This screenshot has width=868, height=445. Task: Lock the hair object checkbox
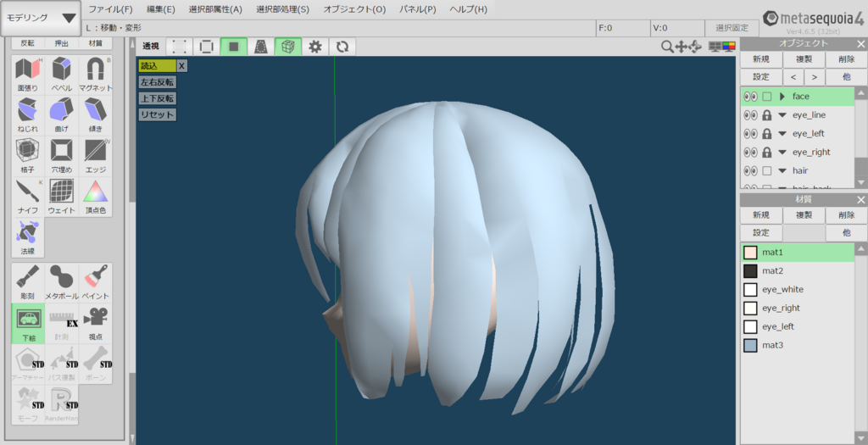click(x=766, y=170)
